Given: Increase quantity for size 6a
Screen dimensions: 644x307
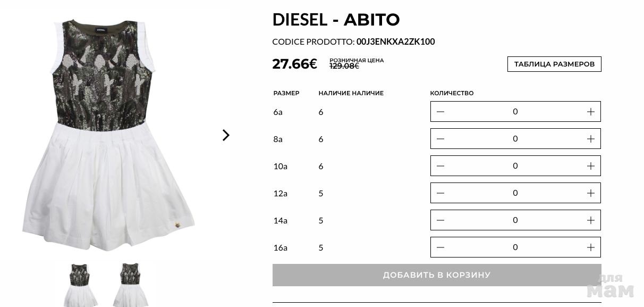Looking at the screenshot, I should pyautogui.click(x=590, y=112).
